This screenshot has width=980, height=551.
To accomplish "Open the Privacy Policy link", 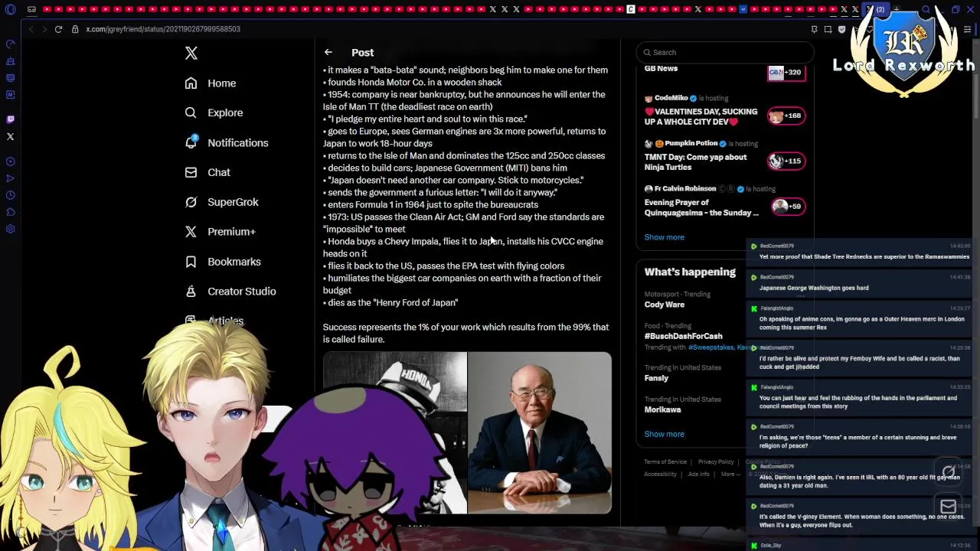I will point(716,462).
